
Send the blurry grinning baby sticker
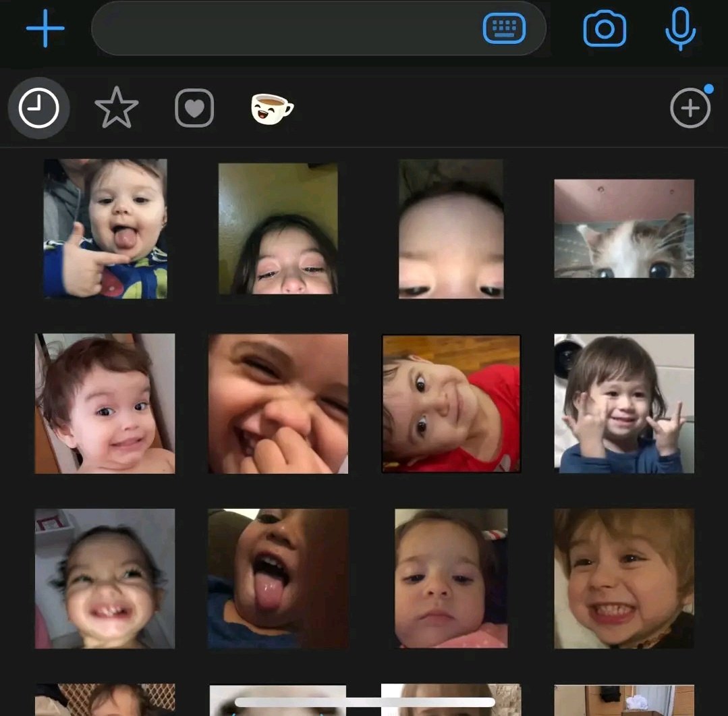click(x=105, y=578)
